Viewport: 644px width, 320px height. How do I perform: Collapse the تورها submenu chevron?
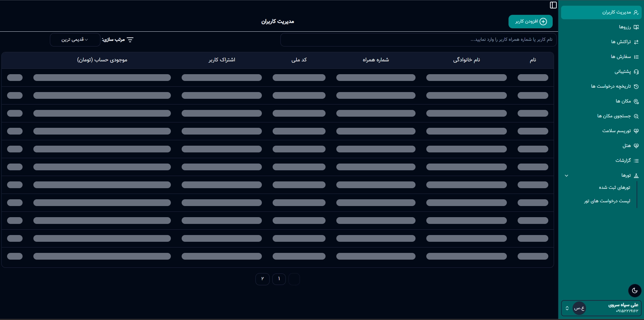[566, 176]
